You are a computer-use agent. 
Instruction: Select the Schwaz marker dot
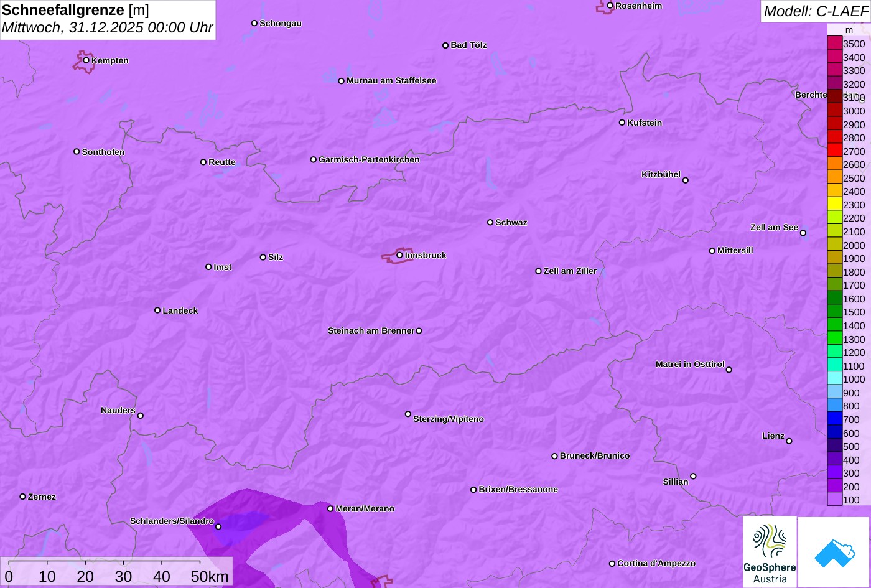pyautogui.click(x=490, y=222)
